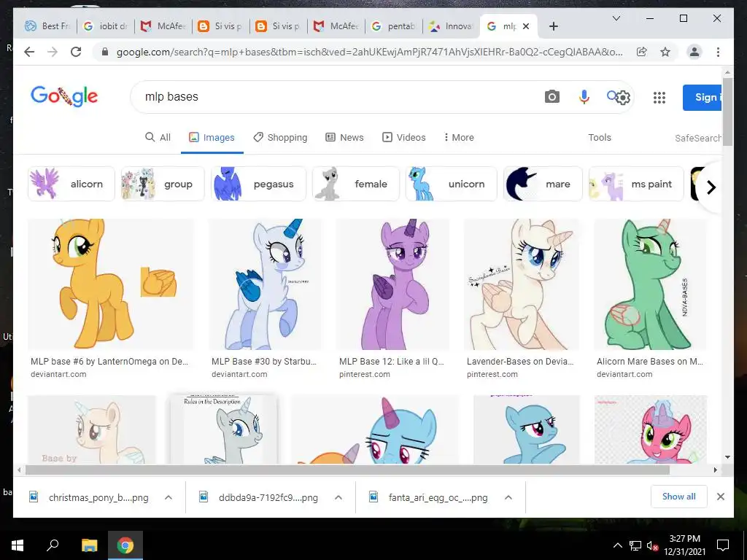Open SafeSearch settings link
747x560 pixels.
pyautogui.click(x=698, y=138)
